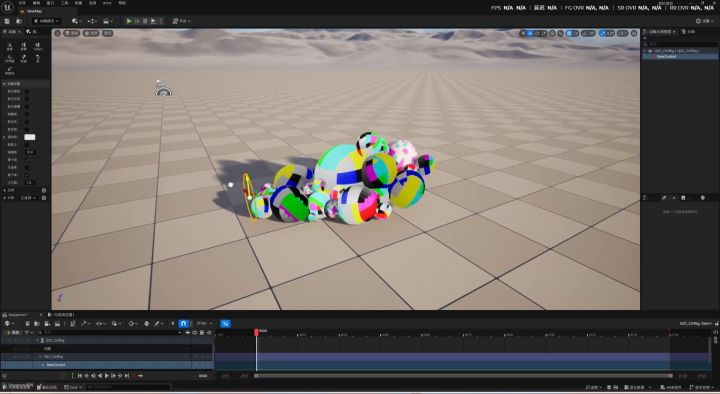Tick the first checkbox under the left panel section
The image size is (720, 394).
click(x=27, y=91)
